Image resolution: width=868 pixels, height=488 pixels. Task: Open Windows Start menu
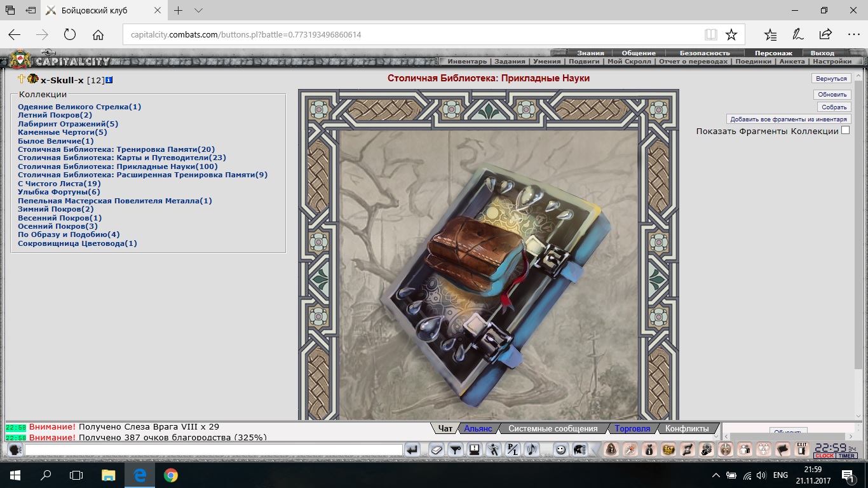[15, 475]
